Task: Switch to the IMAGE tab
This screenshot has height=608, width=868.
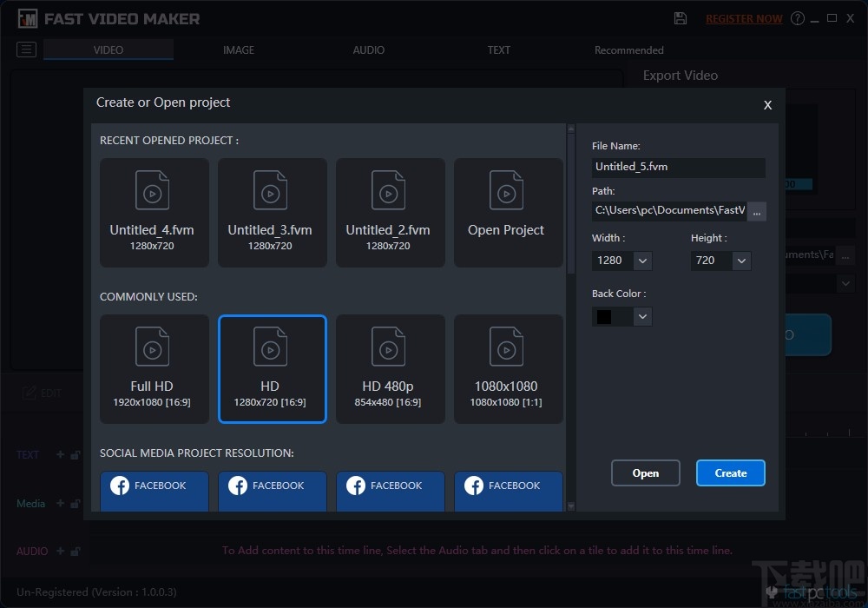Action: click(239, 50)
